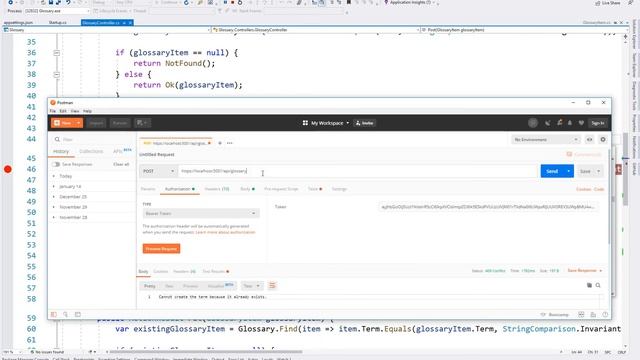Toggle the Save Responses switch
The height and width of the screenshot is (360, 640).
tap(56, 164)
